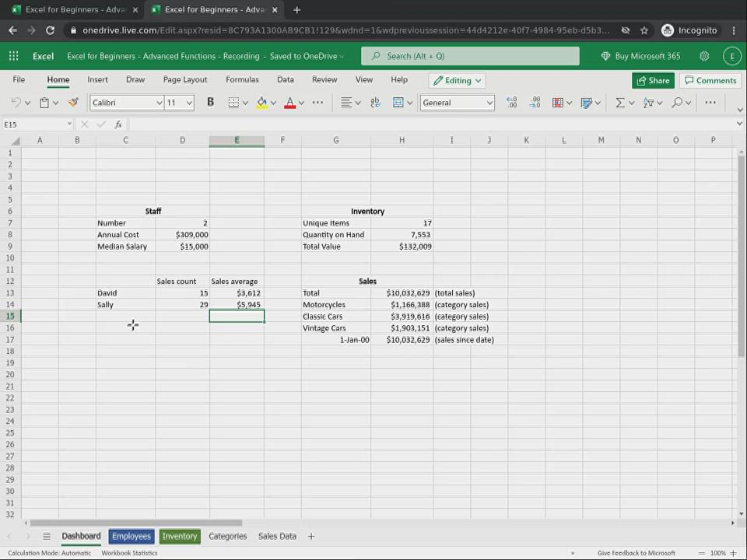747x560 pixels.
Task: Click zoom in plus in status bar
Action: click(734, 553)
